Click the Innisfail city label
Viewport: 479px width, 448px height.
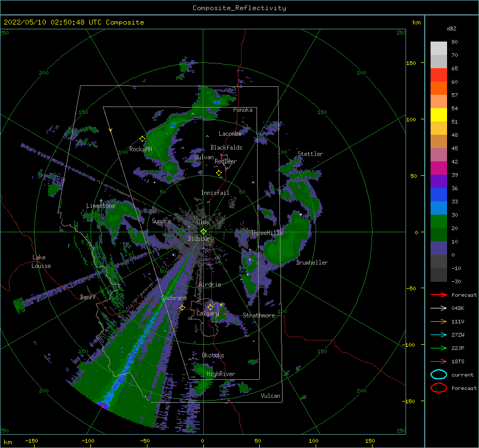(215, 193)
